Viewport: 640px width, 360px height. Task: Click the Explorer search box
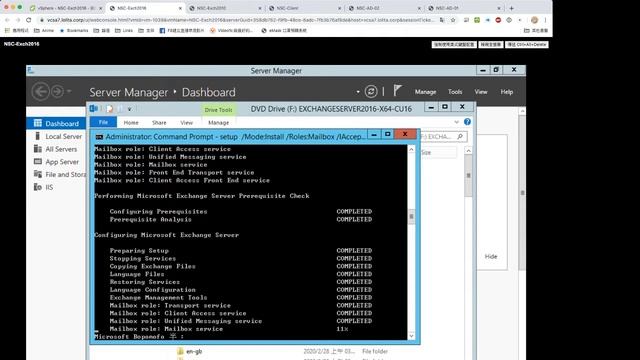coord(443,137)
